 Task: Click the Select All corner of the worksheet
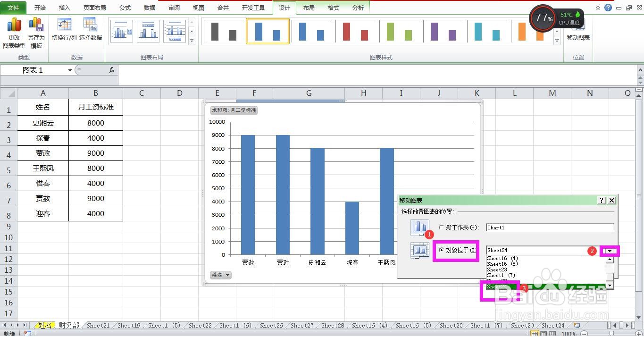pos(8,93)
